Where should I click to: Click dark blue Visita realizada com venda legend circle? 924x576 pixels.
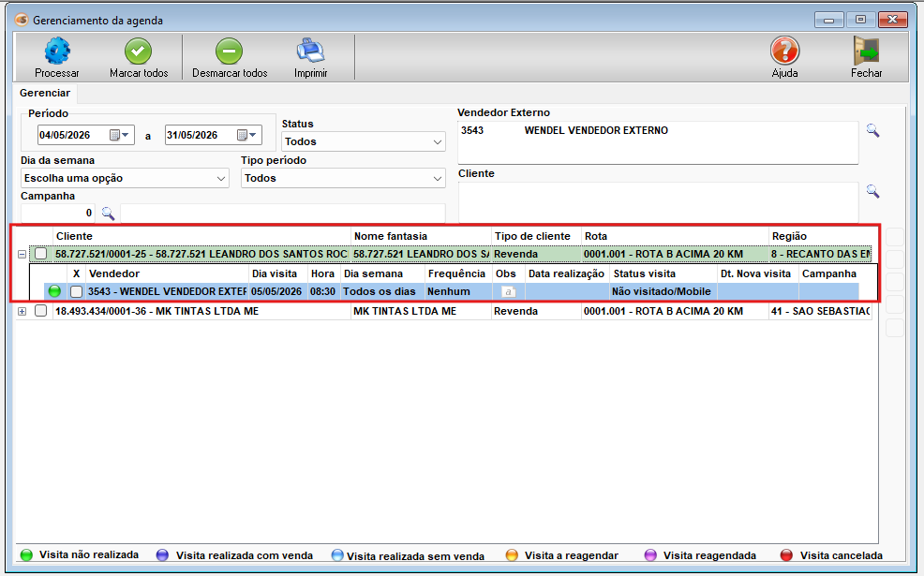pos(163,554)
